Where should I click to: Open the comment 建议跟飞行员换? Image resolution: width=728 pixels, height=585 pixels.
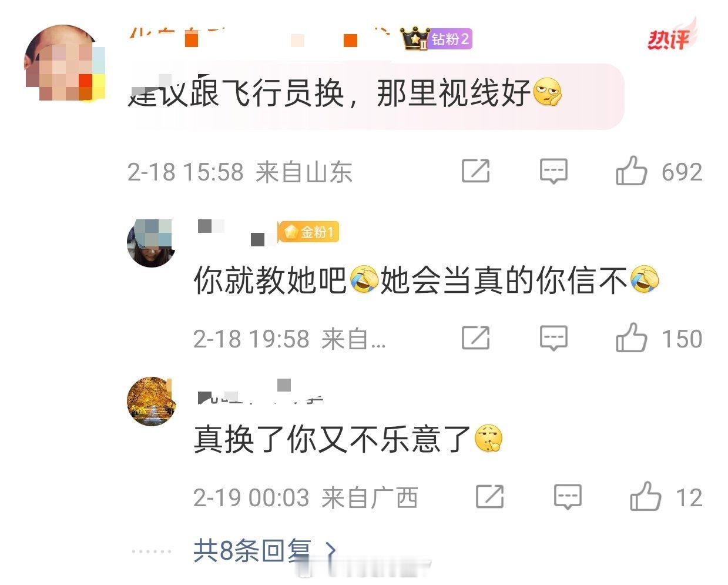[344, 93]
